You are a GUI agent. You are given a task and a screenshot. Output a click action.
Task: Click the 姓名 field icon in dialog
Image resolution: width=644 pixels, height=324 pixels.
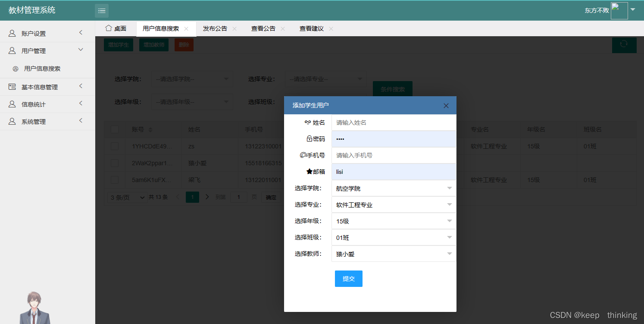[308, 123]
